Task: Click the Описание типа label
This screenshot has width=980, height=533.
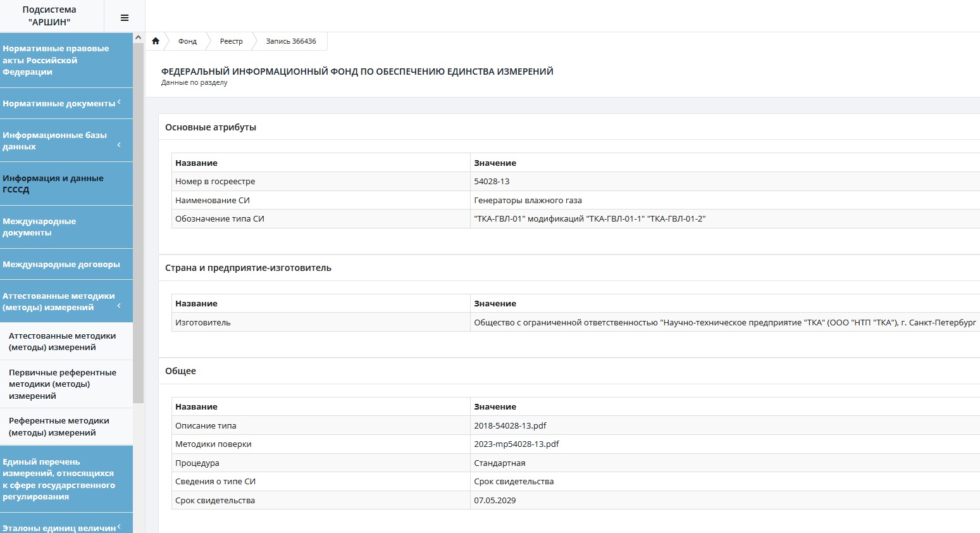Action: [206, 425]
